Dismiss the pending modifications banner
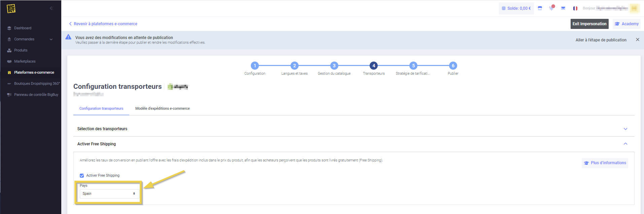Screen dimensions: 644x214 click(x=637, y=40)
